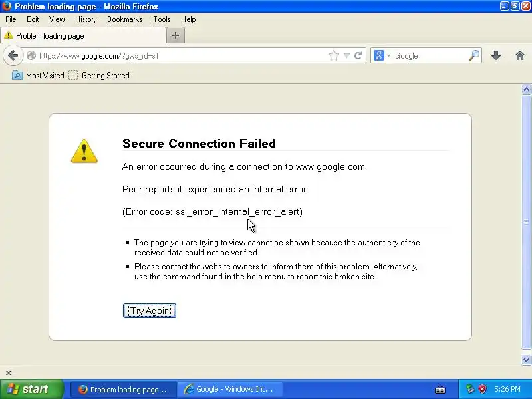532x399 pixels.
Task: Reload the current page
Action: pyautogui.click(x=358, y=55)
